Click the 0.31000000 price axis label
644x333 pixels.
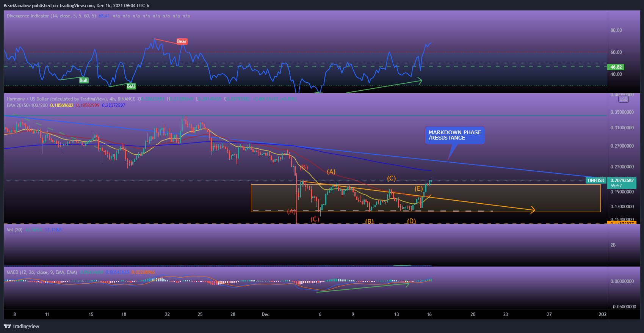(622, 128)
